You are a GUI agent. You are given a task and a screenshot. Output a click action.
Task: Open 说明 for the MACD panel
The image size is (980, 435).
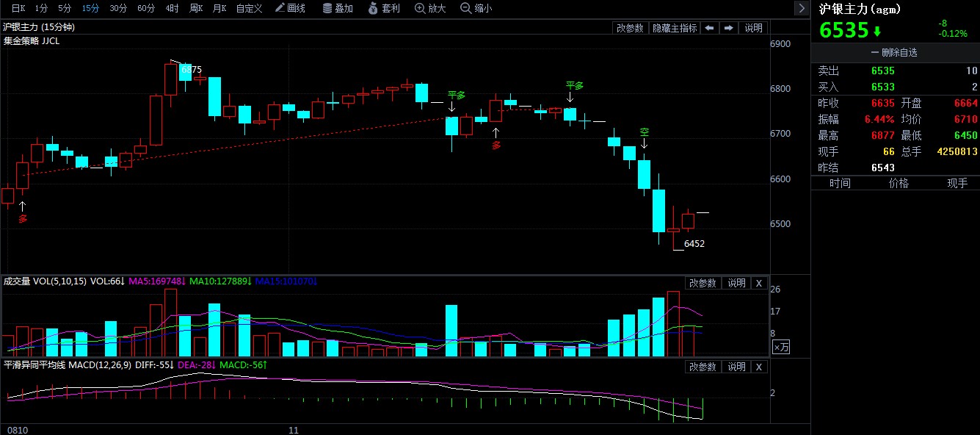736,367
